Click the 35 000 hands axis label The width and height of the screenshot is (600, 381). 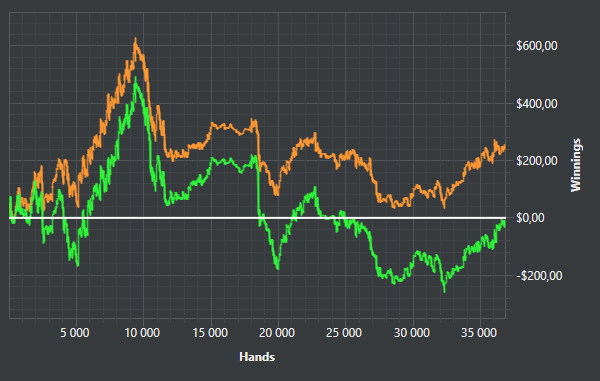[x=479, y=333]
